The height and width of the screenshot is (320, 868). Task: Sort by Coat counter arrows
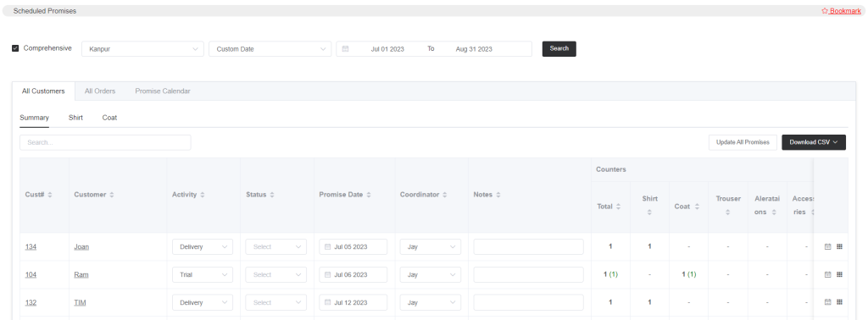coord(697,207)
